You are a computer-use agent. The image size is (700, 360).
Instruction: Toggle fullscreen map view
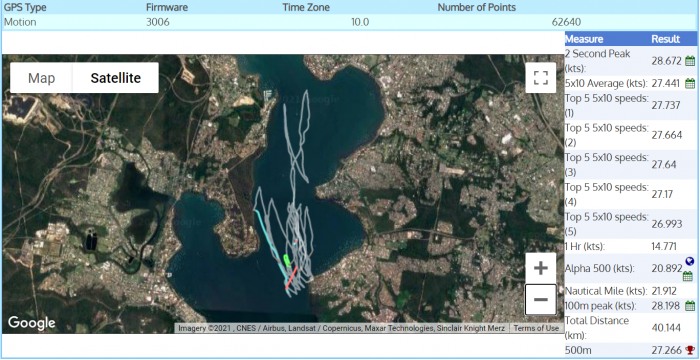click(541, 78)
